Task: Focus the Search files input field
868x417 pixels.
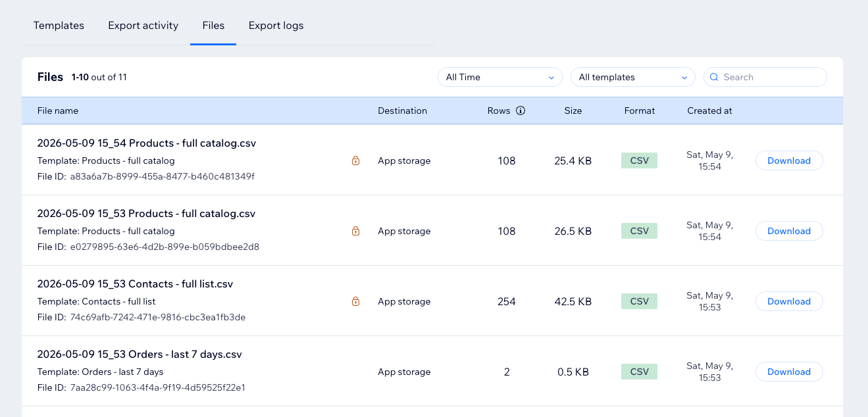Action: click(x=765, y=77)
